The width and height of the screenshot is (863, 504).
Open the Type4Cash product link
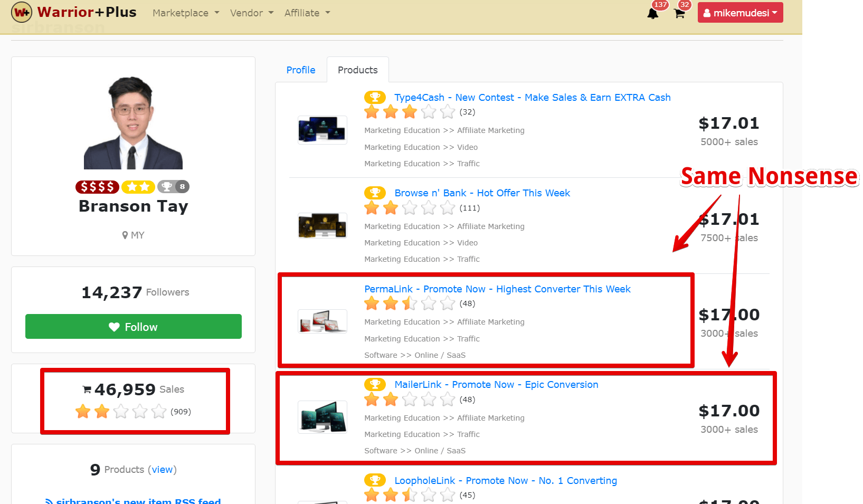[533, 97]
